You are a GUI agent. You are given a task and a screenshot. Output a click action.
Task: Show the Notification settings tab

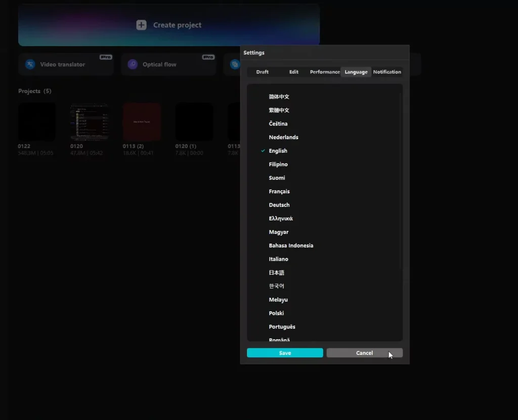(387, 72)
